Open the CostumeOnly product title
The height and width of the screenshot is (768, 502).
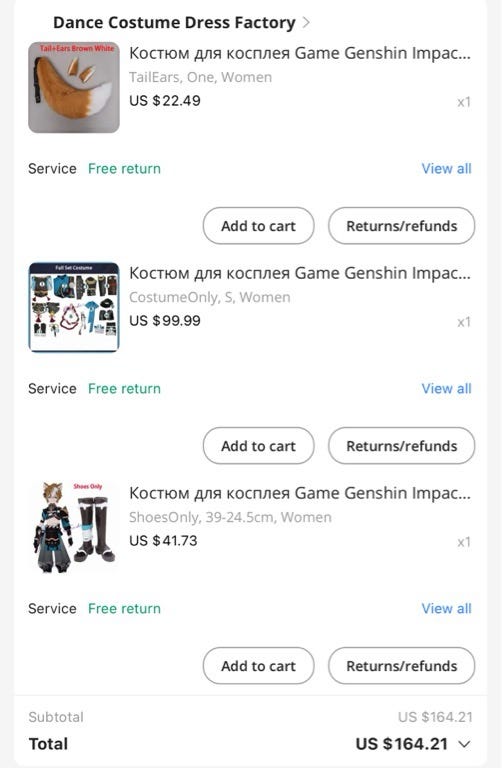click(300, 273)
